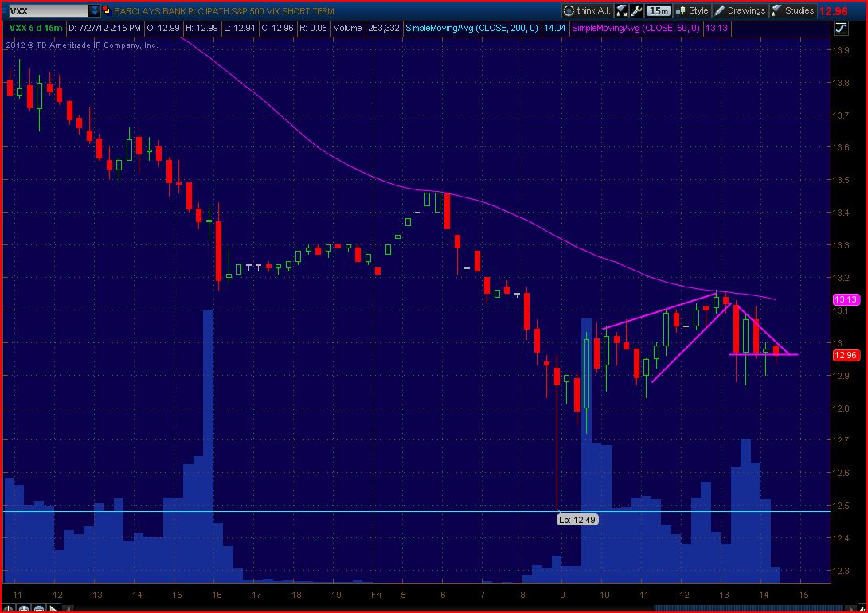Click the Lo: 12.49 low marker label
This screenshot has width=868, height=613.
coord(577,520)
